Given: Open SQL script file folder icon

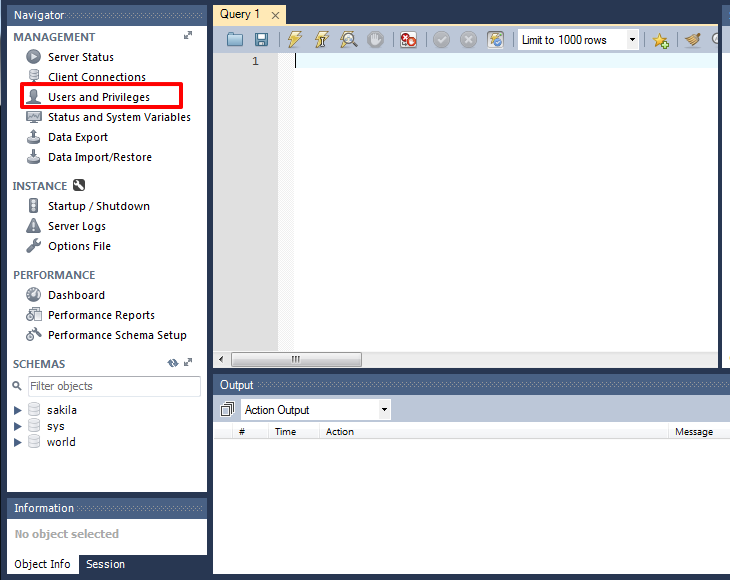Looking at the screenshot, I should tap(235, 40).
